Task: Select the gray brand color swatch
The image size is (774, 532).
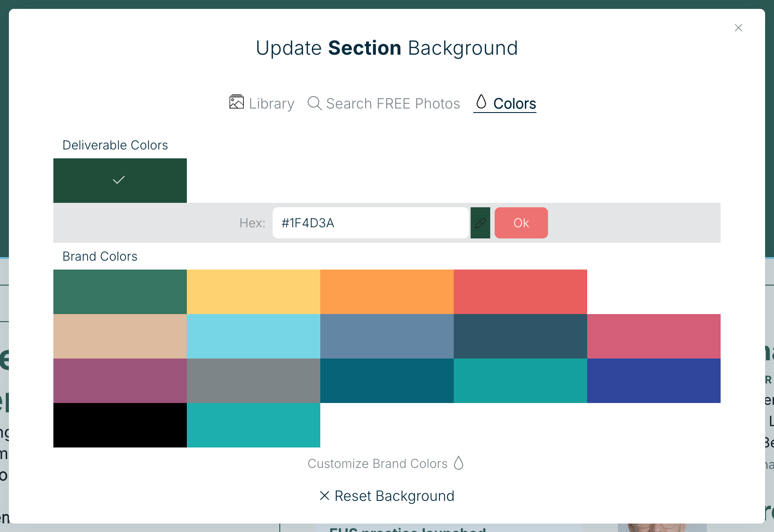Action: pos(254,381)
